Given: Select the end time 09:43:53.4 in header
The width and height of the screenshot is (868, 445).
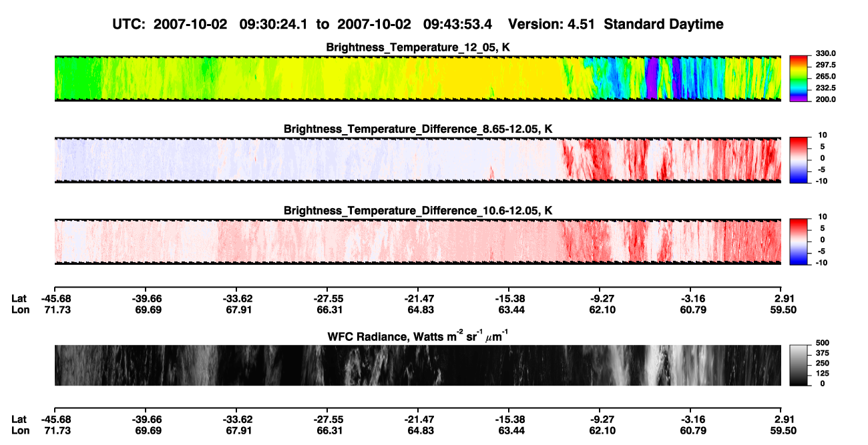Looking at the screenshot, I should (458, 25).
